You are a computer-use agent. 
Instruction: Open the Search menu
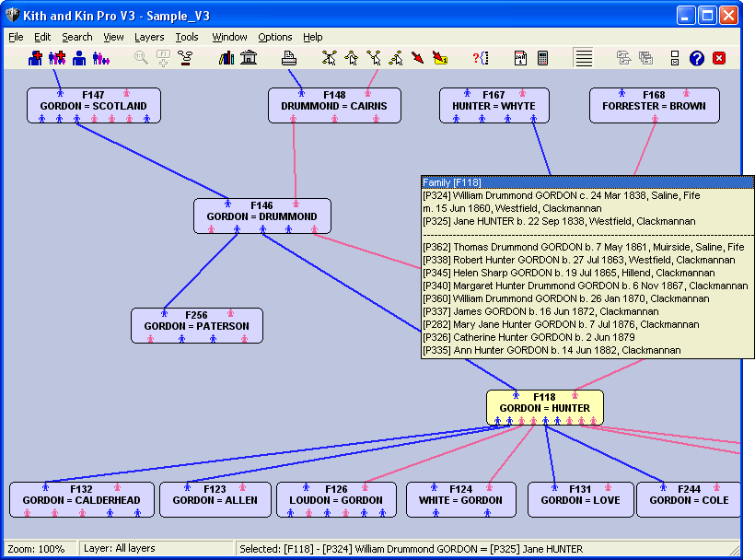point(77,37)
